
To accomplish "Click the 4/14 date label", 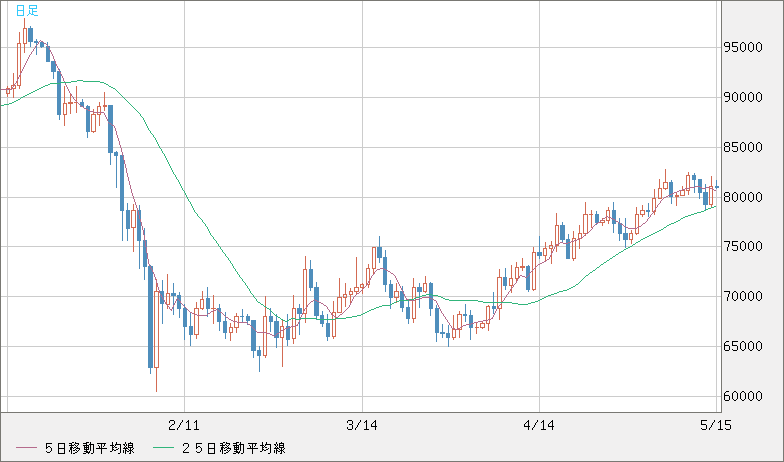I will click(x=539, y=426).
